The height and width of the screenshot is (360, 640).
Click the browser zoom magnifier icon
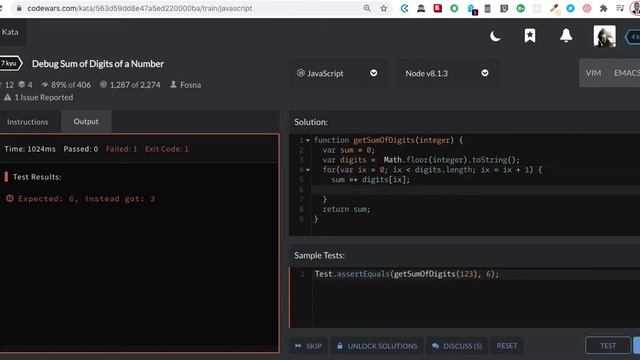pyautogui.click(x=367, y=8)
